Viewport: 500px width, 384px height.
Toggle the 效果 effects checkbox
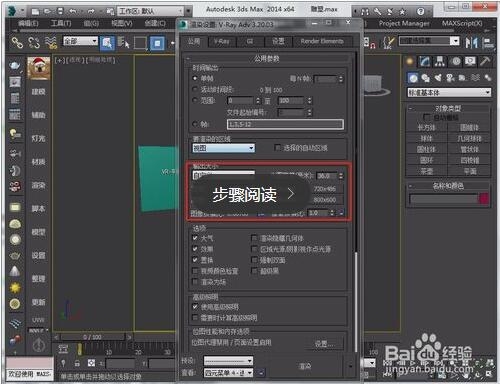(x=195, y=249)
